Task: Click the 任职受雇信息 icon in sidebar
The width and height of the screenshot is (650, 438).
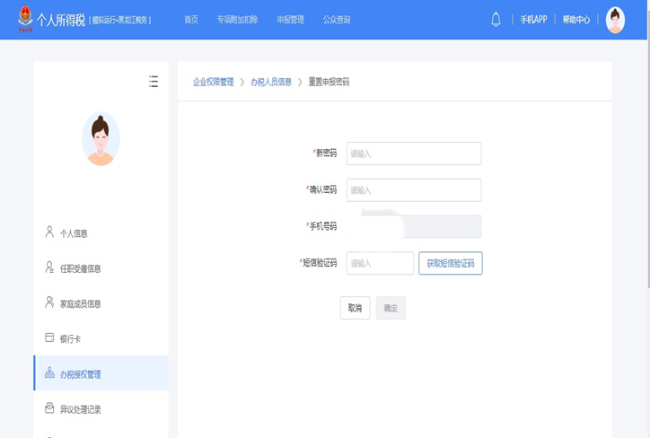Action: (x=49, y=267)
